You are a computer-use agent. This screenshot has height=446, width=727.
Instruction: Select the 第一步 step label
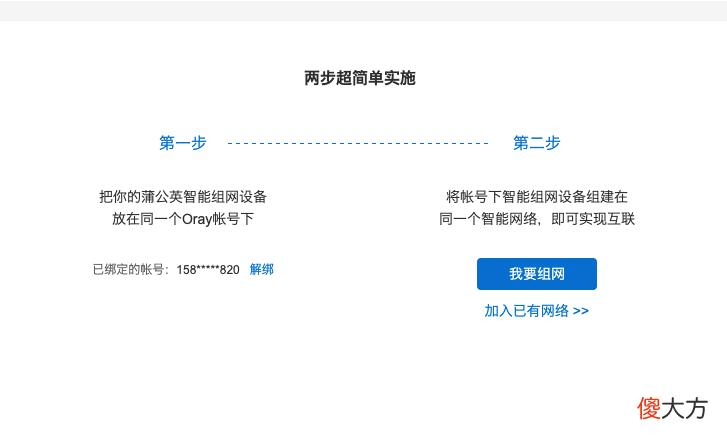[x=183, y=143]
